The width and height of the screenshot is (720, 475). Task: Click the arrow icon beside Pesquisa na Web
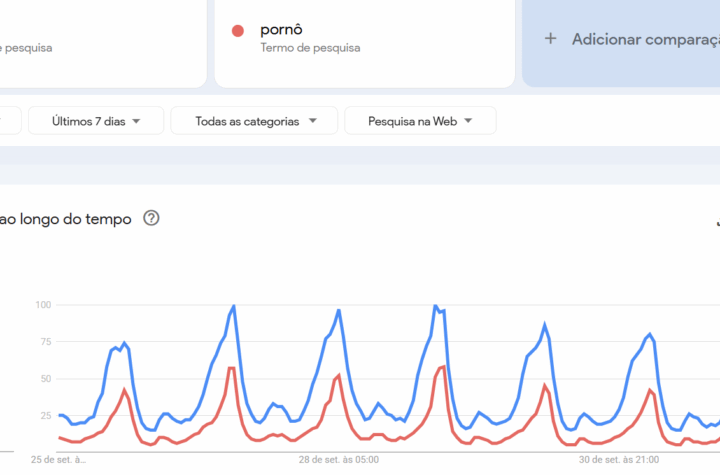coord(467,121)
